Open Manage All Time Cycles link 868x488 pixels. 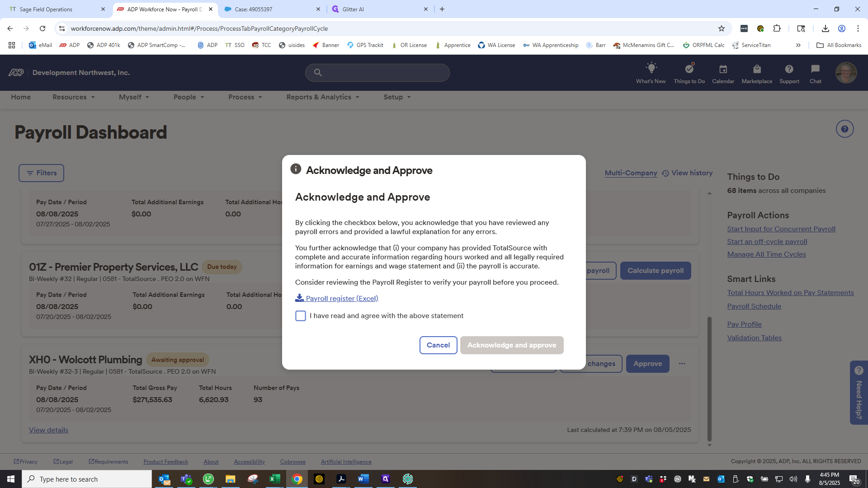click(766, 254)
